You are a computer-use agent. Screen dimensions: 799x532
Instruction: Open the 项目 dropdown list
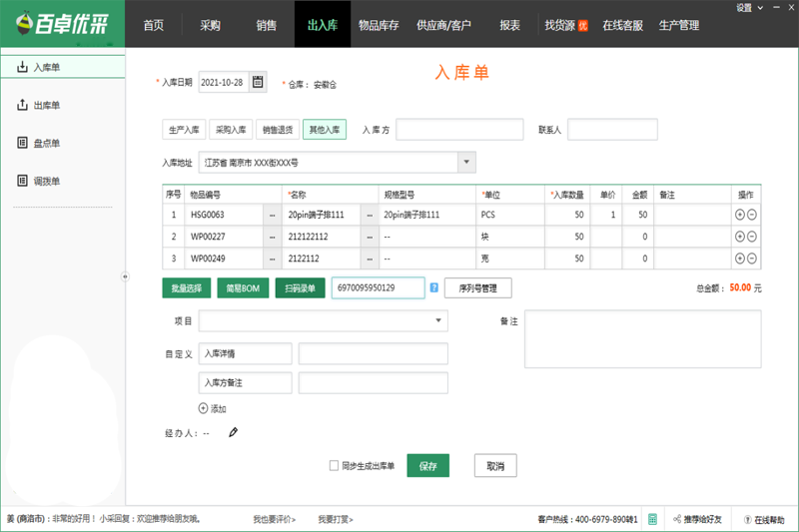click(438, 320)
